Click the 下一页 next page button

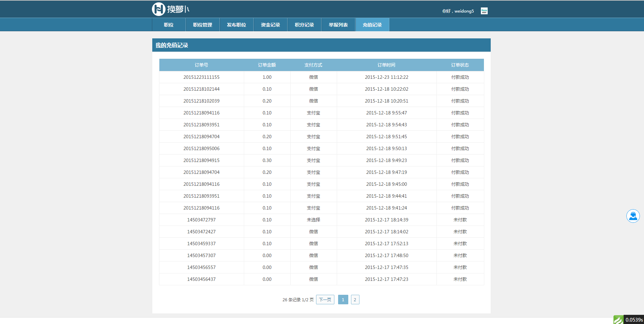(x=325, y=300)
